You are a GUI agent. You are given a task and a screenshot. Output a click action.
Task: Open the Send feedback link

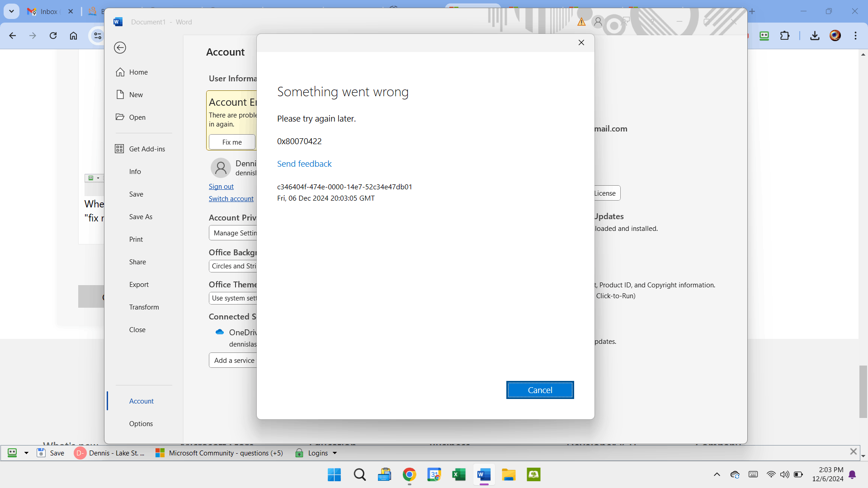[304, 164]
